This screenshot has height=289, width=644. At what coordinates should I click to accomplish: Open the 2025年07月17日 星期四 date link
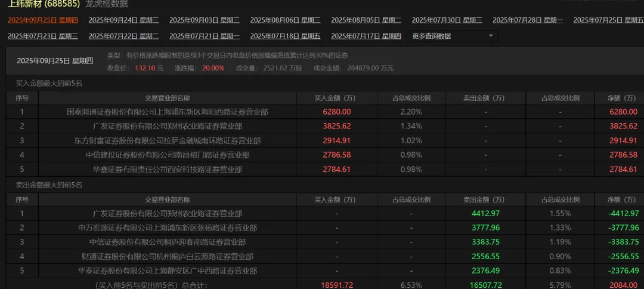(x=366, y=36)
